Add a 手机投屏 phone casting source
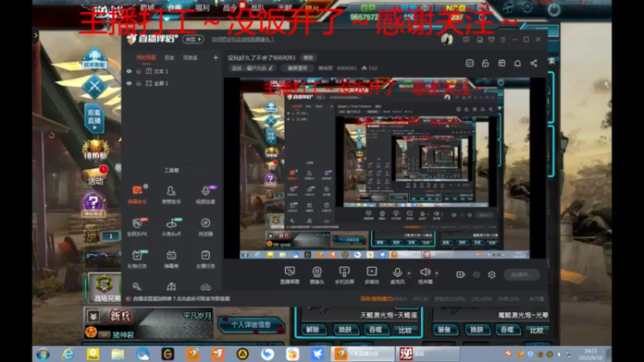 tap(345, 275)
